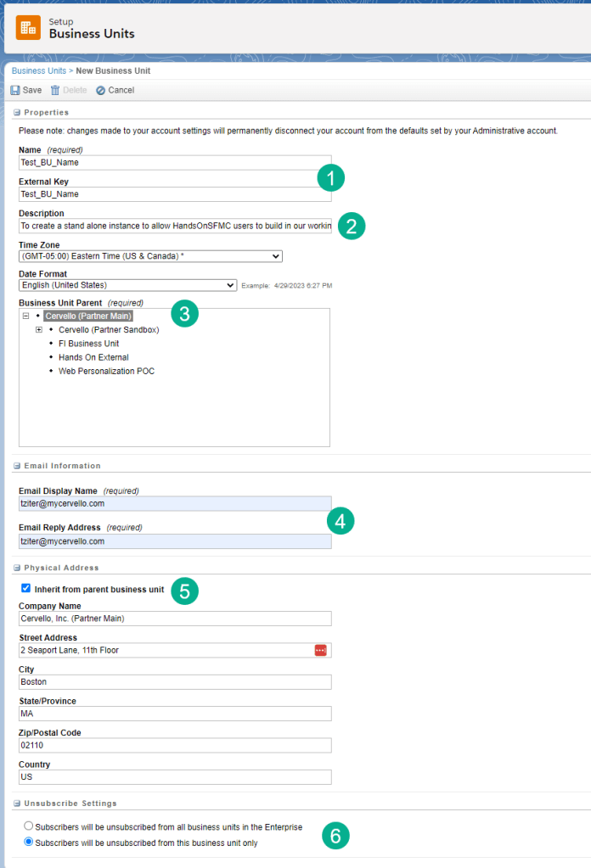This screenshot has height=868, width=591.
Task: Collapse the Unsubscribe Settings section
Action: (17, 803)
